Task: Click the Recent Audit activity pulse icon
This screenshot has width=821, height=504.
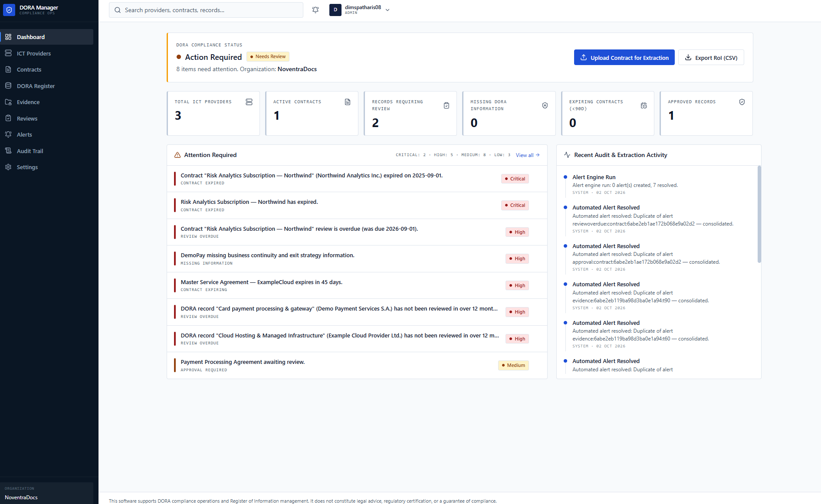Action: click(x=567, y=155)
